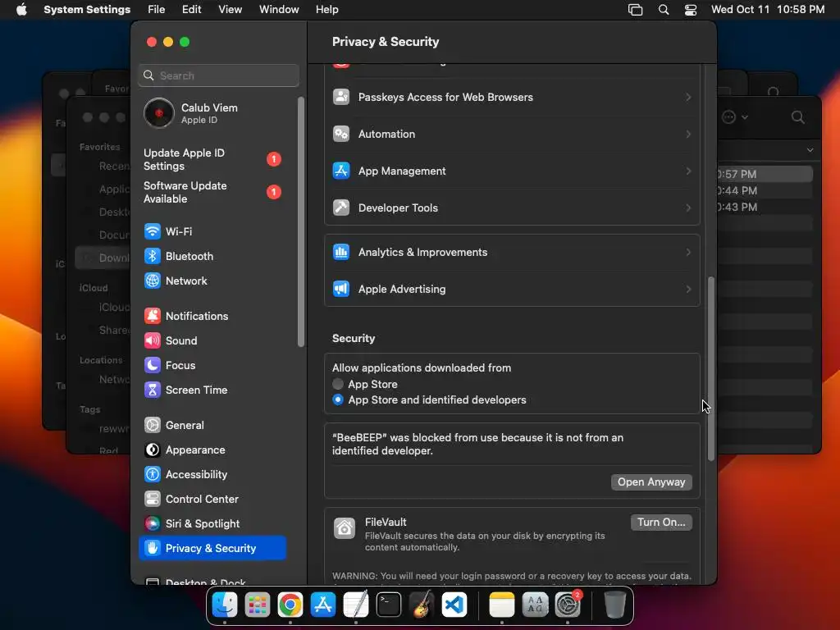The height and width of the screenshot is (630, 840).
Task: Launch Google Chrome from the Dock
Action: 290,605
